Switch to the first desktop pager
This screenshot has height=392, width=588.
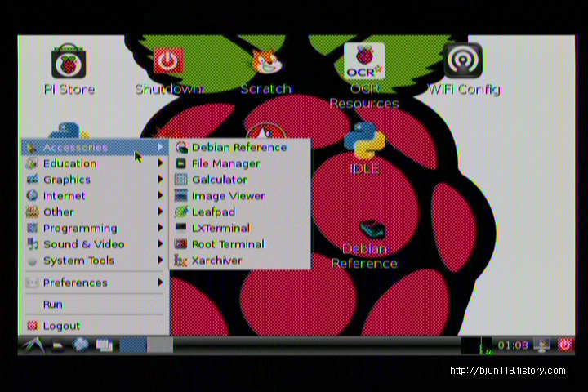click(x=133, y=345)
